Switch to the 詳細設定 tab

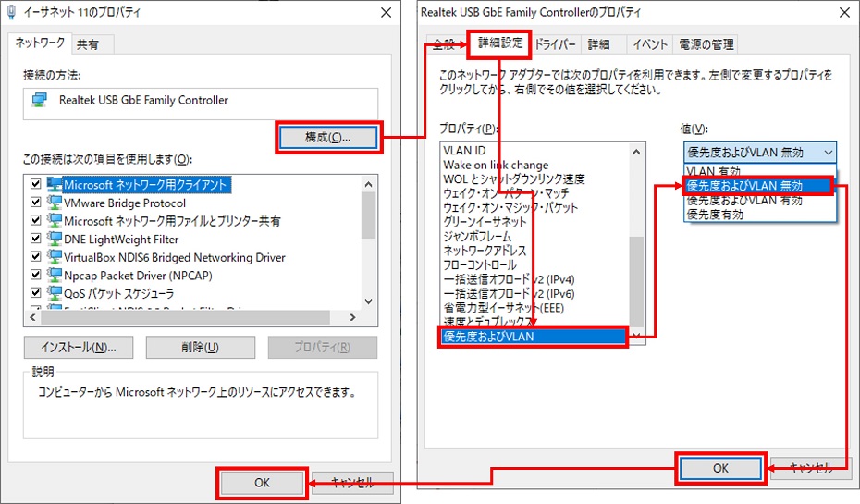pyautogui.click(x=500, y=43)
